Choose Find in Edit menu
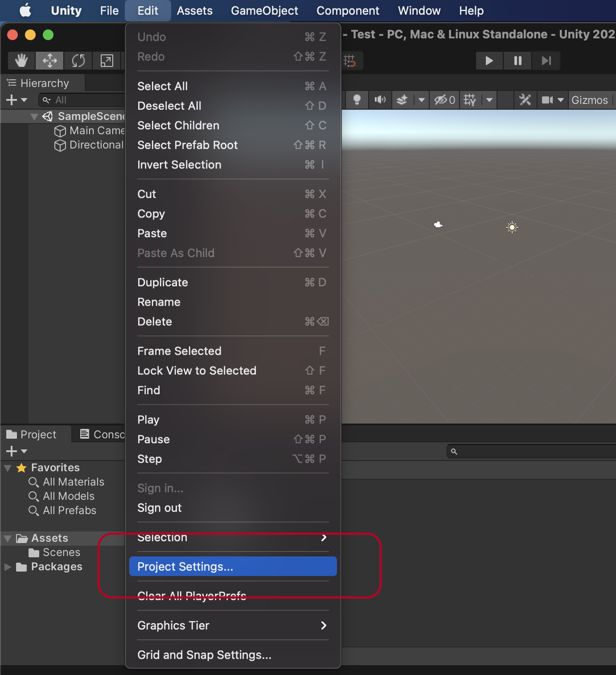616x675 pixels. click(x=233, y=390)
